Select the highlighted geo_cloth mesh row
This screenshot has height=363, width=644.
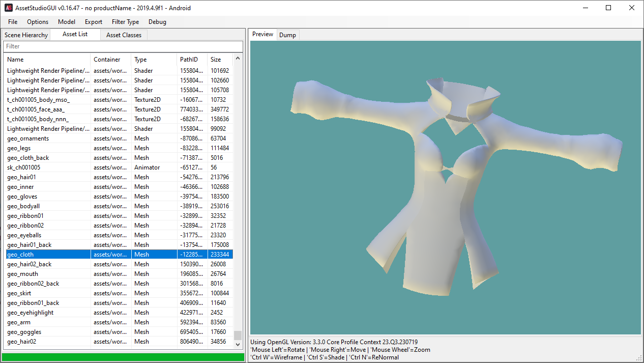click(119, 255)
